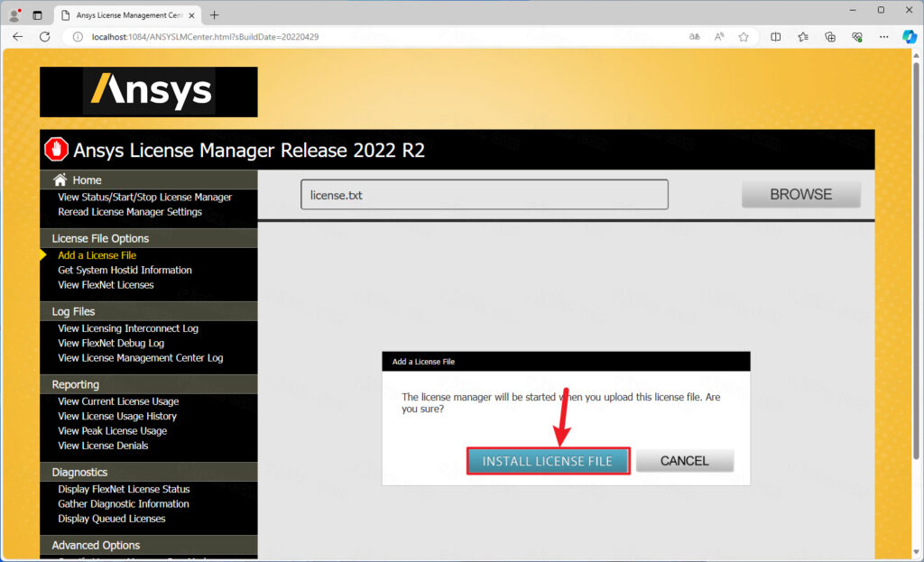
Task: Open the Favorites list icon
Action: point(803,36)
